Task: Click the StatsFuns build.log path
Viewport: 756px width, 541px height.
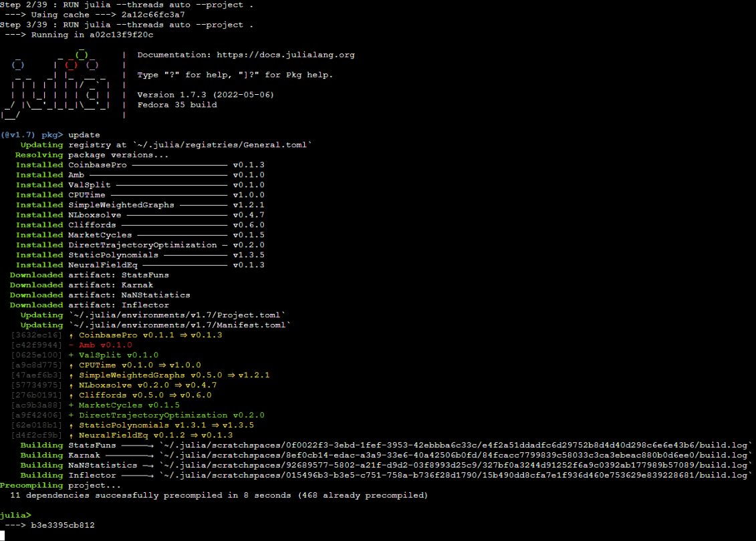Action: pyautogui.click(x=455, y=445)
